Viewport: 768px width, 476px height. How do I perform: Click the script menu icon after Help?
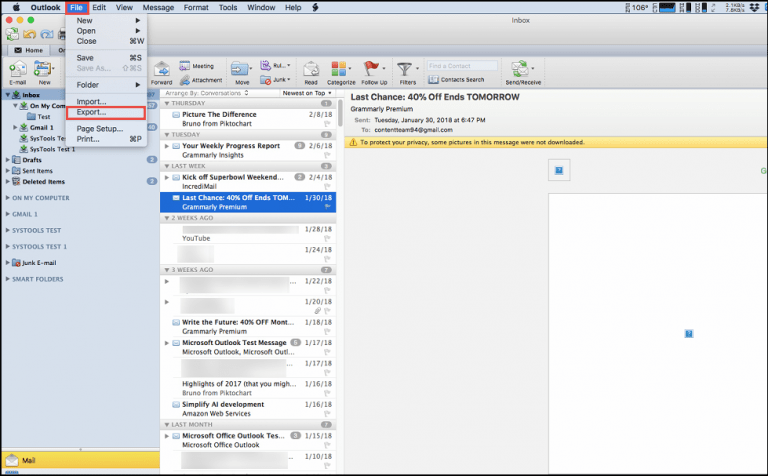click(x=315, y=7)
